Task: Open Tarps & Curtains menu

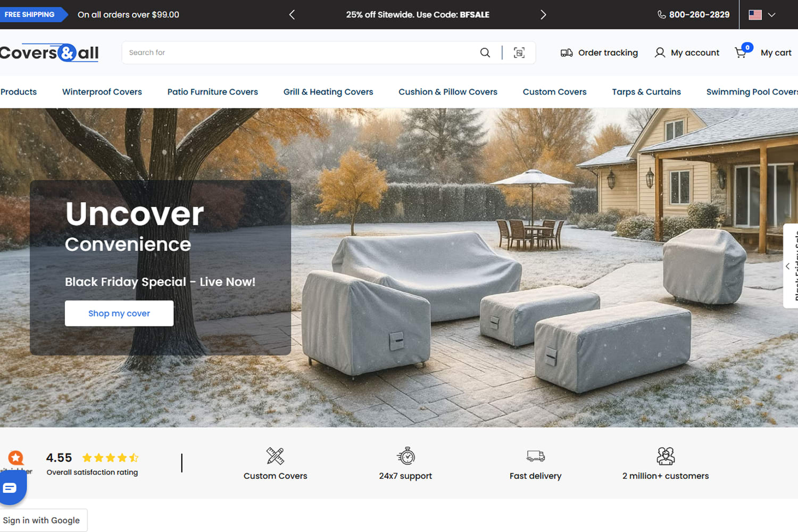Action: [x=646, y=92]
